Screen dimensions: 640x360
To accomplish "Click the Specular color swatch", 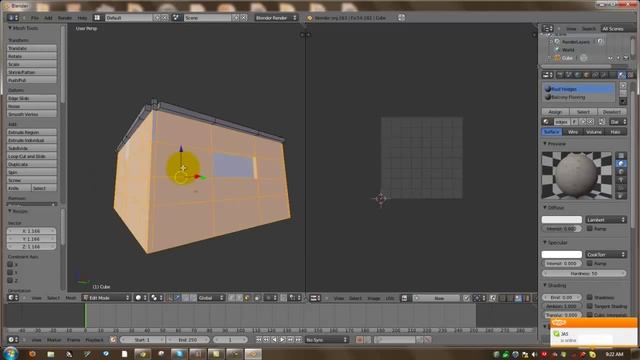I will (562, 254).
